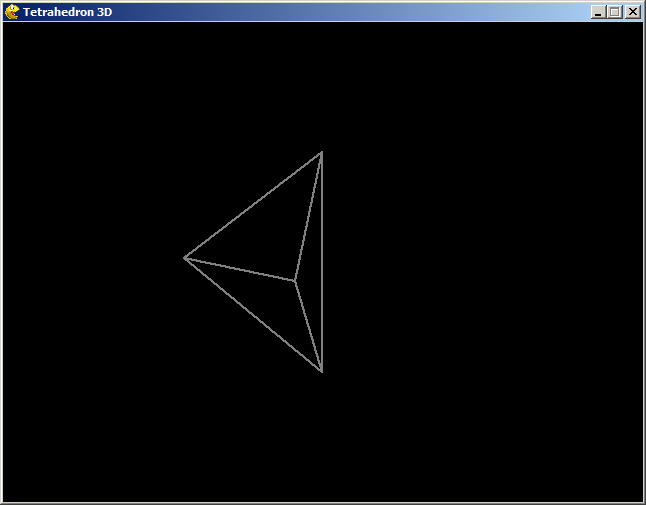Click the application icon in title bar
Screen dimensions: 646x505
[x=12, y=12]
